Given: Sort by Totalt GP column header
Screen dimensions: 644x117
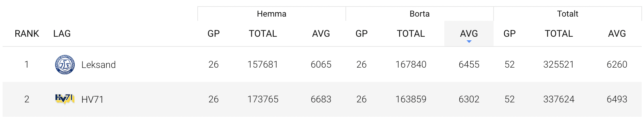Looking at the screenshot, I should pyautogui.click(x=510, y=33).
